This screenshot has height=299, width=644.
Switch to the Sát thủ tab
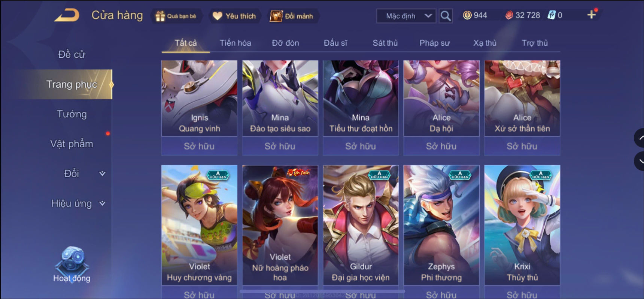[385, 43]
